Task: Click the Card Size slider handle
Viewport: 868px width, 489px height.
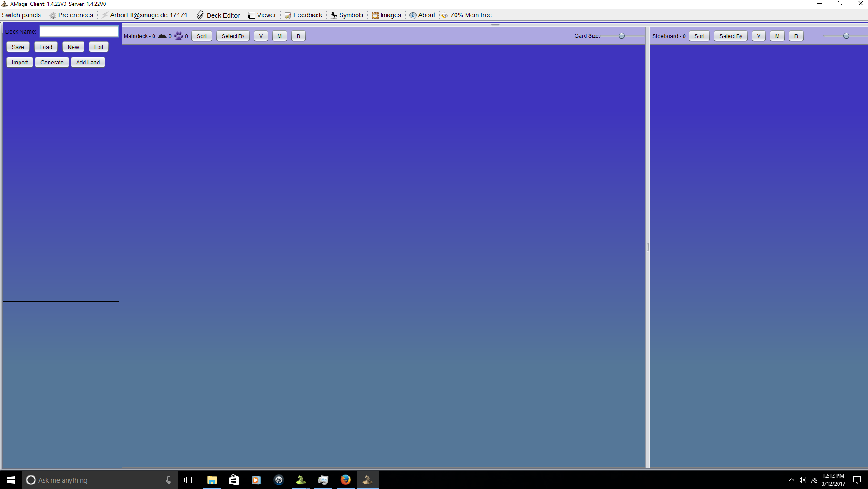Action: point(621,36)
